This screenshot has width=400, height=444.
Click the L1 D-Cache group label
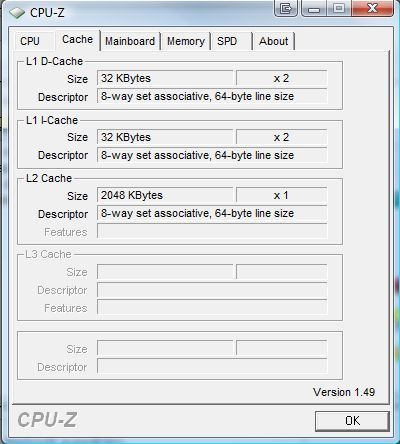pyautogui.click(x=54, y=61)
